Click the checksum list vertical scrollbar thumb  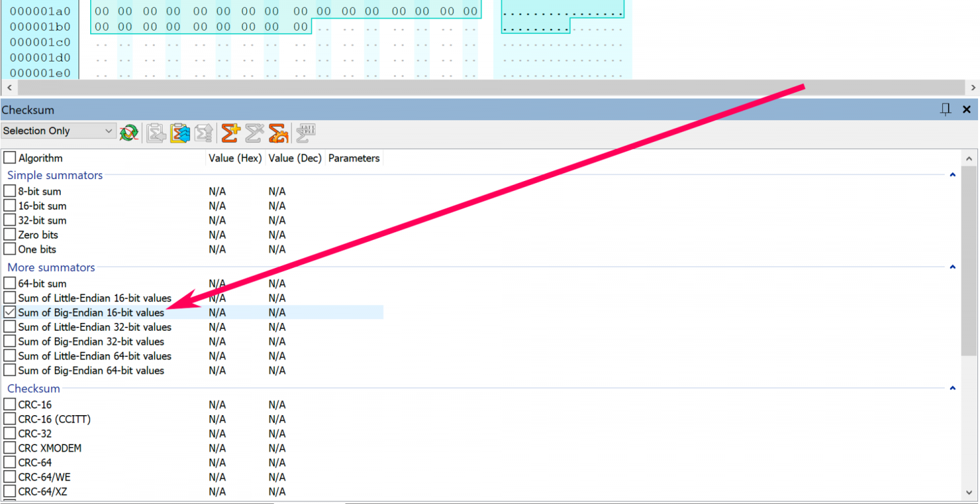tap(970, 261)
